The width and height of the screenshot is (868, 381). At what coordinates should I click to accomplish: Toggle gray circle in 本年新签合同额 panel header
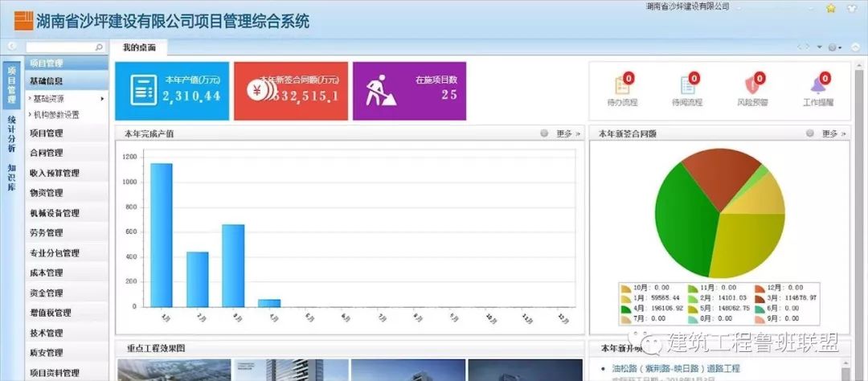click(x=809, y=133)
